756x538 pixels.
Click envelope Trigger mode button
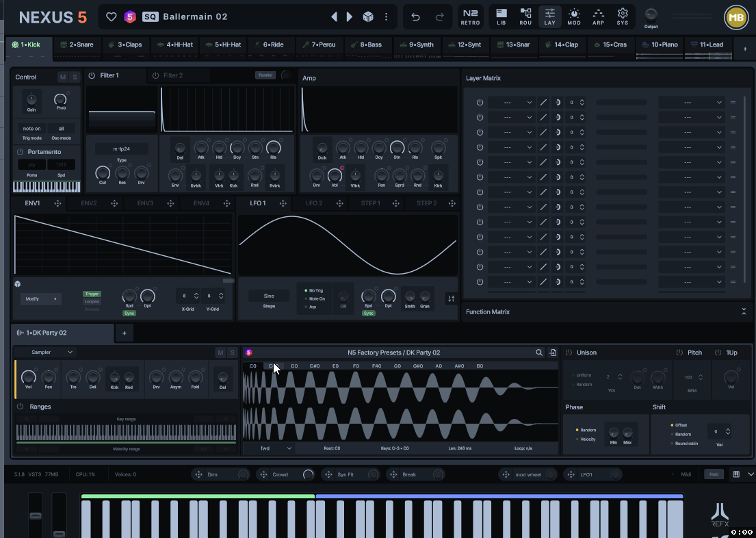[x=92, y=294]
